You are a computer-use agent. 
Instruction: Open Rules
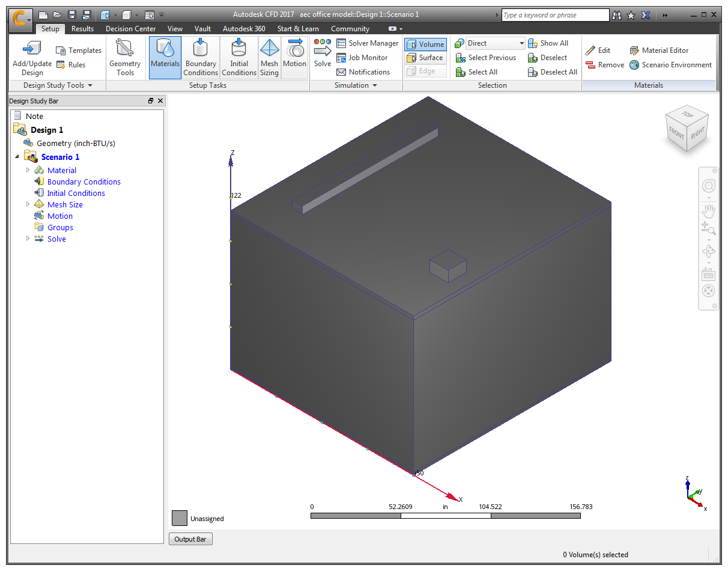click(x=71, y=65)
